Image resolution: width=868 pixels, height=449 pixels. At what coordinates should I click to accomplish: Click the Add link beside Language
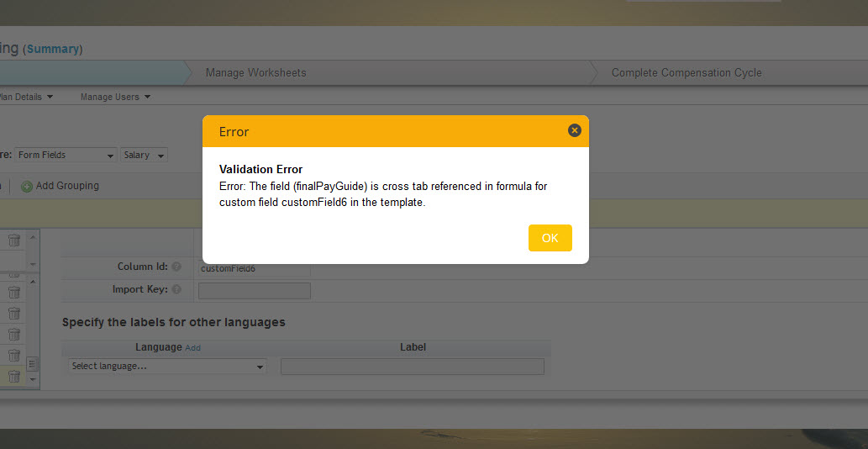click(192, 348)
